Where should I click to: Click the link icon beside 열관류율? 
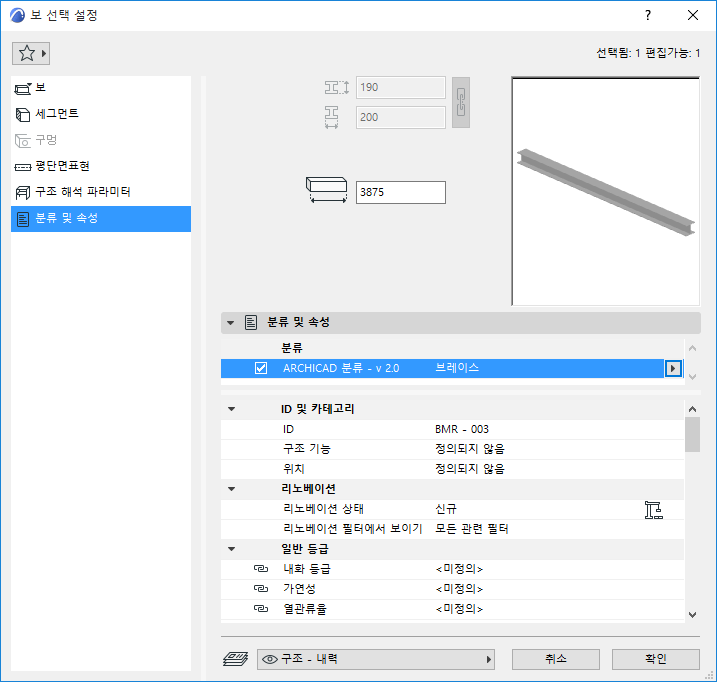point(261,609)
